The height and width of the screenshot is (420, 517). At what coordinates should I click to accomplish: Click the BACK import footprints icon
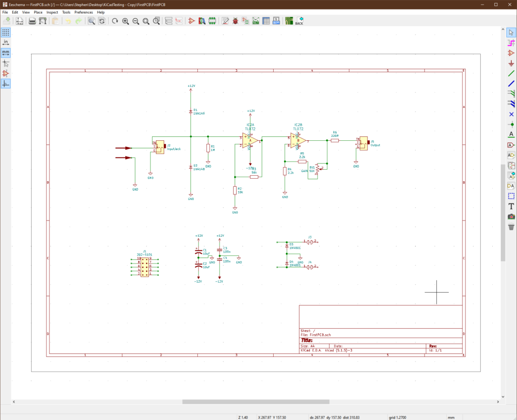(x=299, y=21)
